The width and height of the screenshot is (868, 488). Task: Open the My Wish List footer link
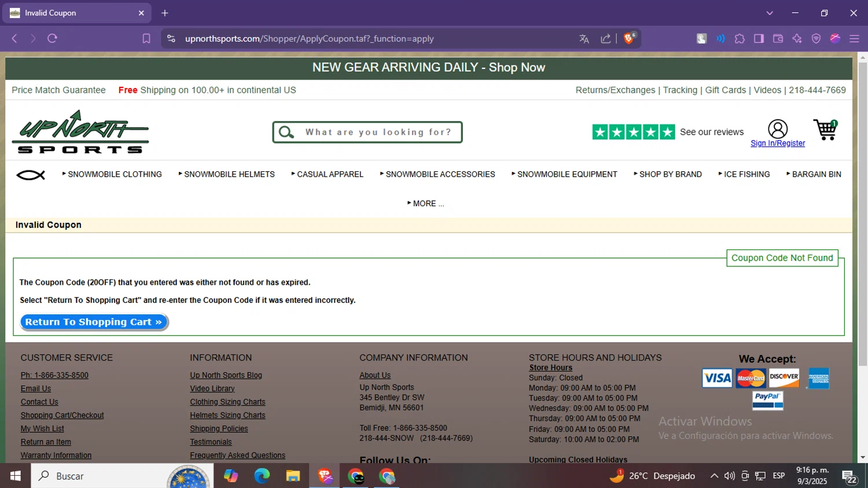pos(42,429)
